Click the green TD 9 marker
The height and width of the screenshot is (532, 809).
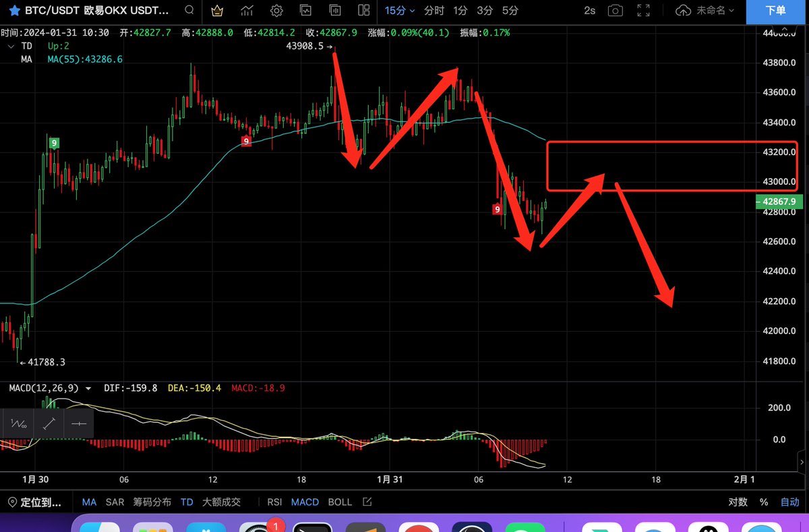click(54, 142)
